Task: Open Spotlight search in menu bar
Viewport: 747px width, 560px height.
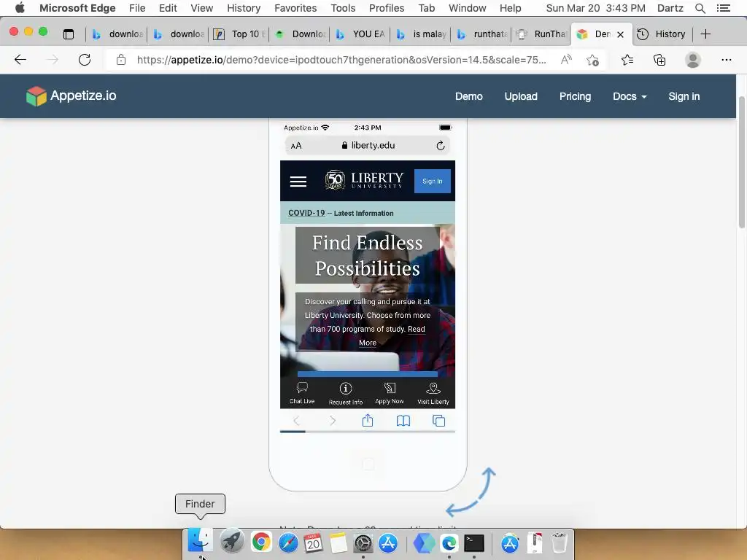Action: pos(700,8)
